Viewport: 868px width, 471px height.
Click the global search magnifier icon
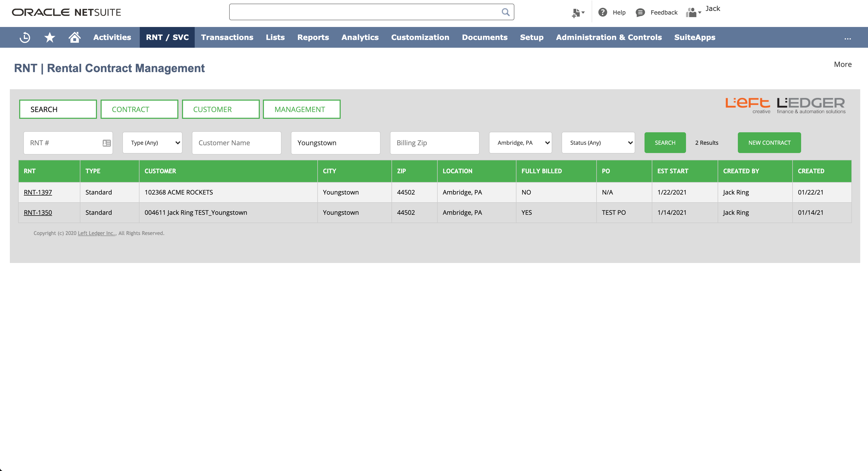(506, 12)
